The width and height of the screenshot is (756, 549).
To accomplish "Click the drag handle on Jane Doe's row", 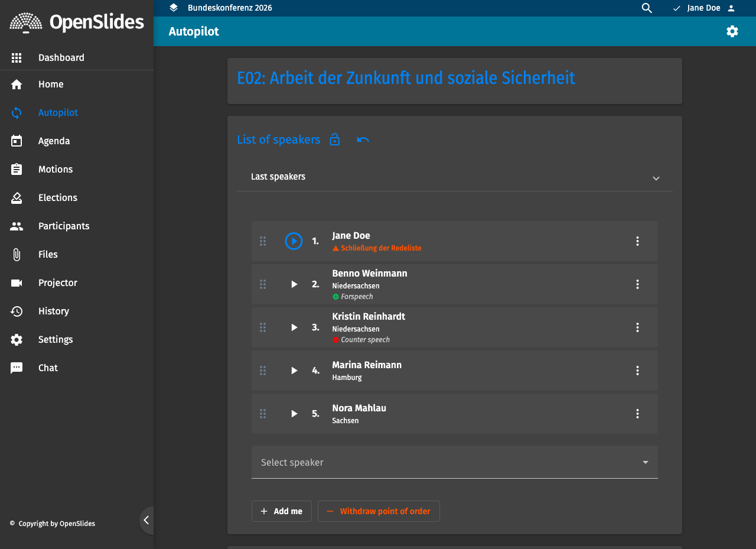I will (263, 241).
